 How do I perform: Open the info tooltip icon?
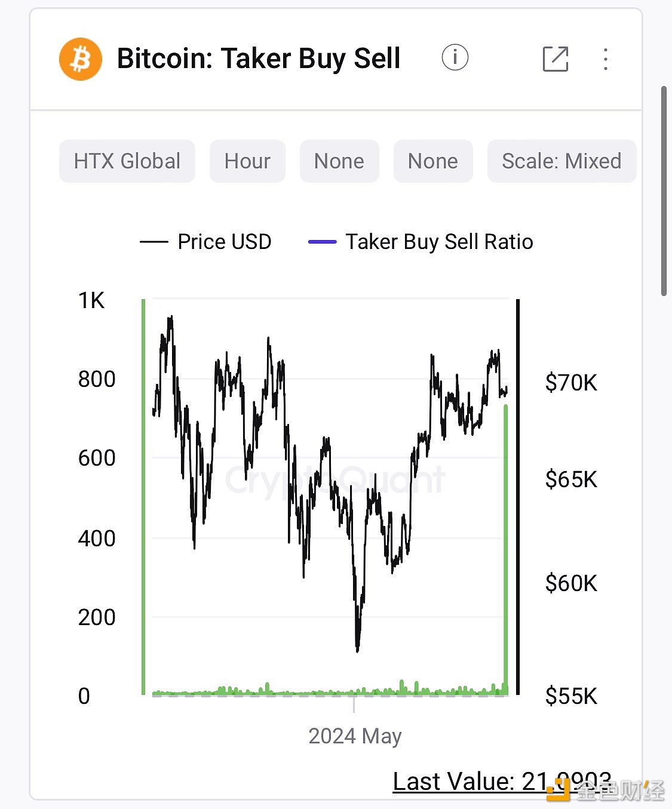coord(455,58)
